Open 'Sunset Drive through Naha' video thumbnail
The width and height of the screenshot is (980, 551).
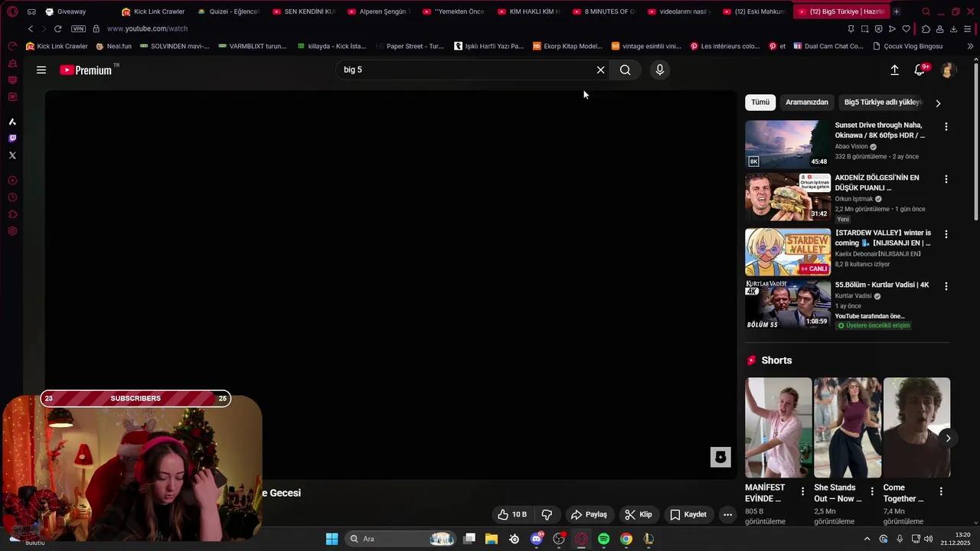[788, 144]
